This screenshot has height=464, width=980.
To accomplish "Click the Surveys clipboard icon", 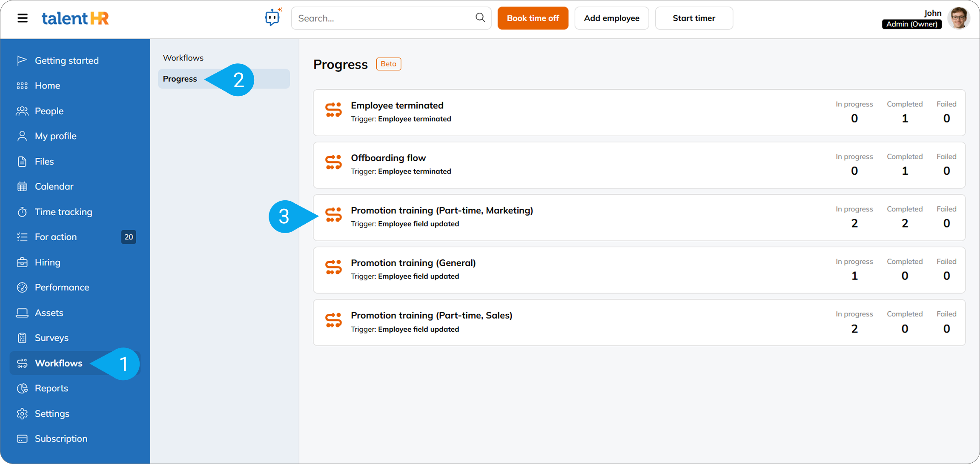I will [x=22, y=338].
